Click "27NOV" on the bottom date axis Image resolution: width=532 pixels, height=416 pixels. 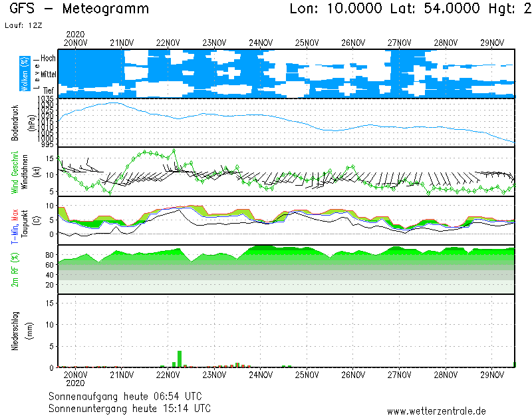click(x=400, y=375)
